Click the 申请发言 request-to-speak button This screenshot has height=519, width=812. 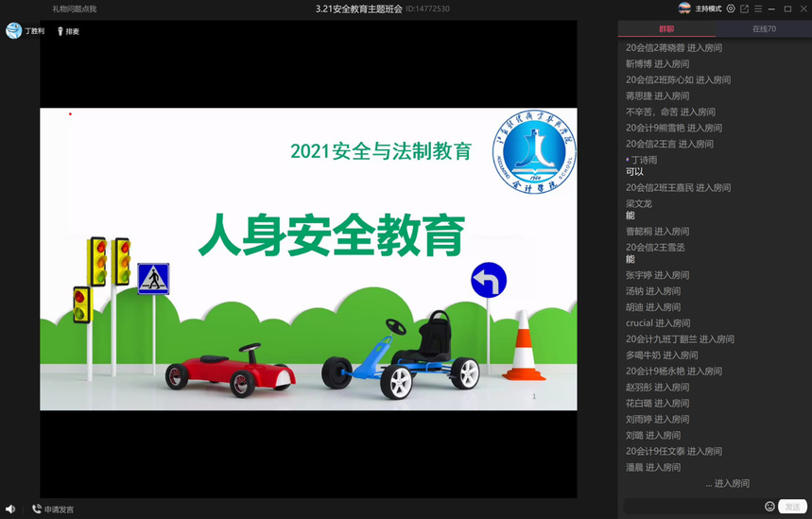pos(53,510)
